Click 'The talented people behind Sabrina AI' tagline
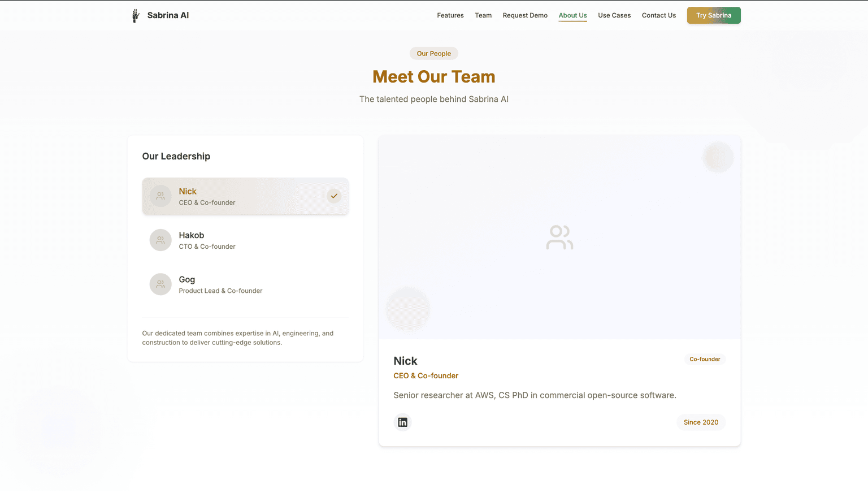Image resolution: width=868 pixels, height=497 pixels. pos(434,99)
